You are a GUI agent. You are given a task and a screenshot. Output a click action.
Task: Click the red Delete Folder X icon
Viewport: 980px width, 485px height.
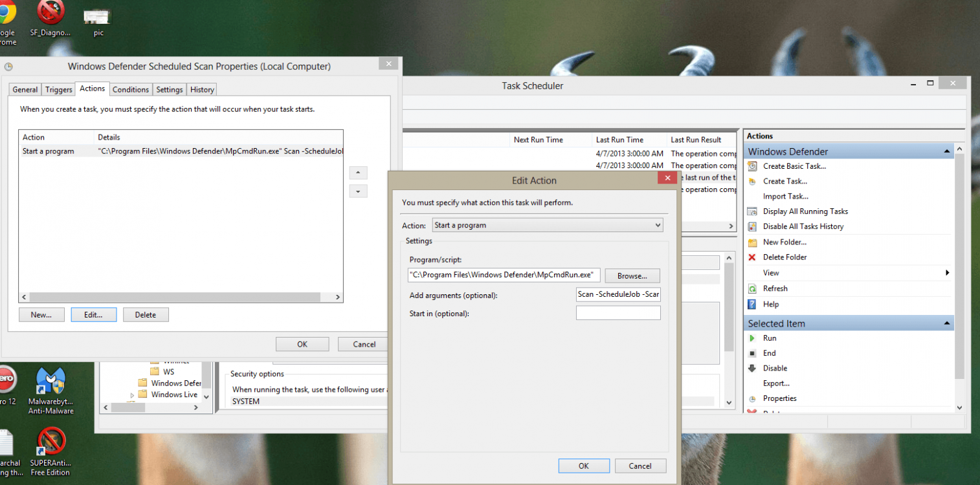tap(752, 257)
